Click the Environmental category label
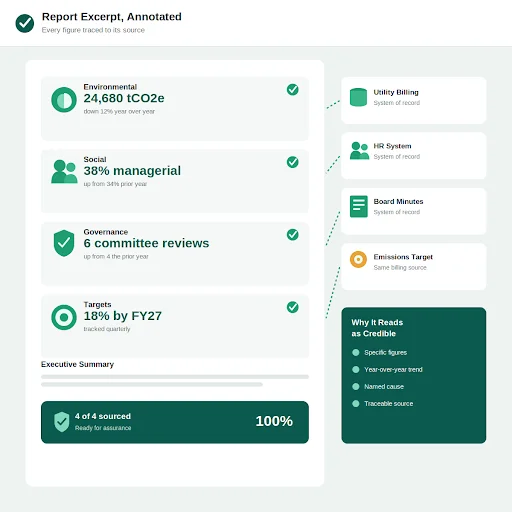 pyautogui.click(x=110, y=87)
